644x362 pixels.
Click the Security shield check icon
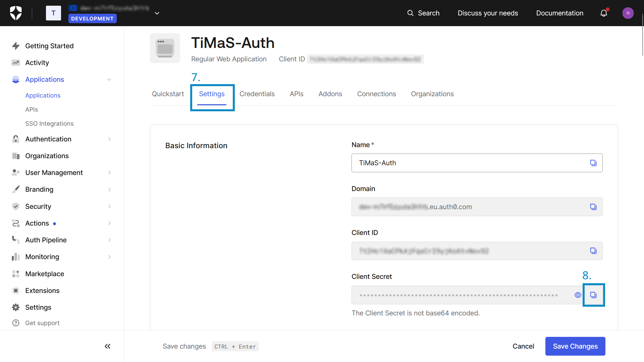pos(16,206)
